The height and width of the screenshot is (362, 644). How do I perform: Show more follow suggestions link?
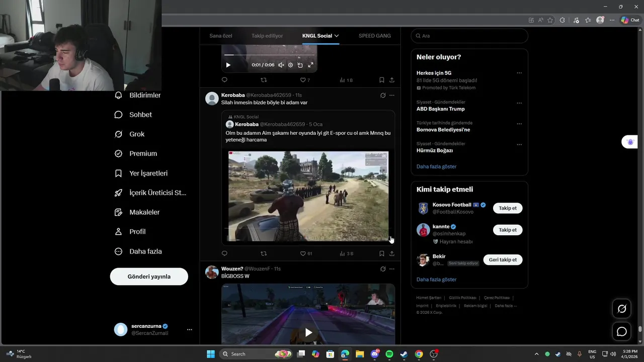(x=436, y=280)
